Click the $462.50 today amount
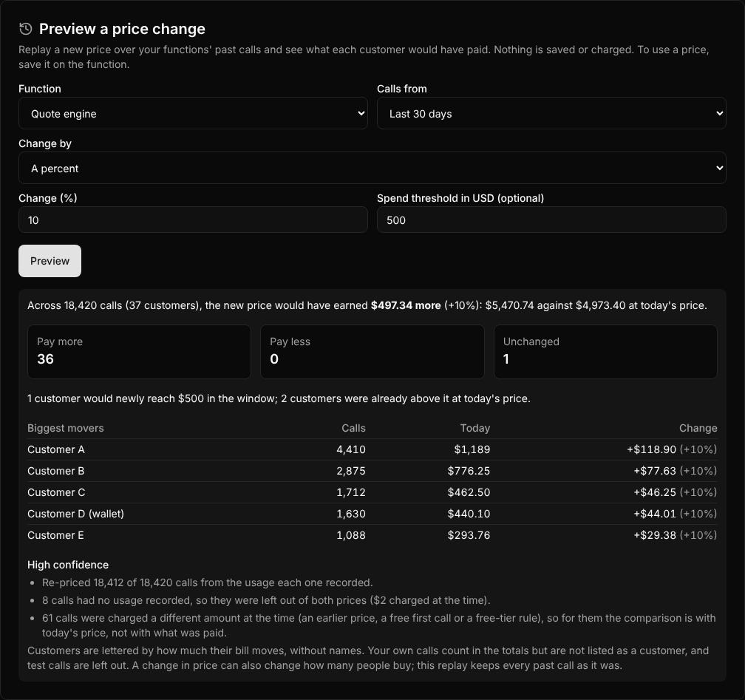745x700 pixels. click(469, 492)
